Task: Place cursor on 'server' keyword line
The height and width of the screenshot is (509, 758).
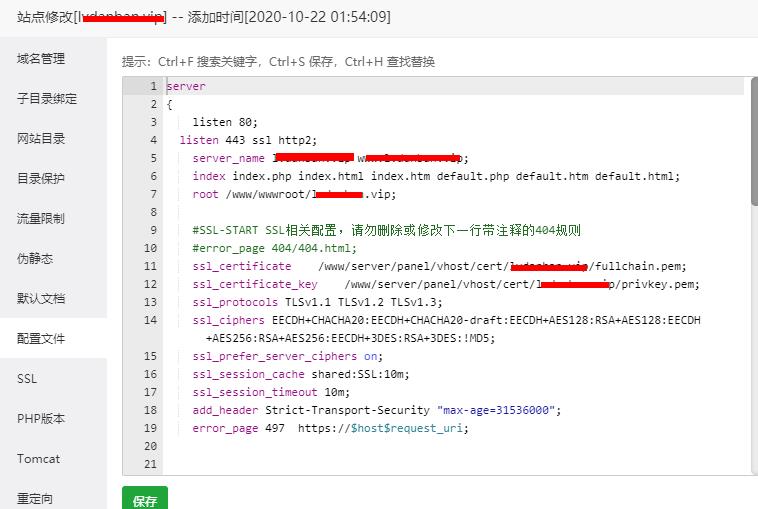Action: pos(186,87)
